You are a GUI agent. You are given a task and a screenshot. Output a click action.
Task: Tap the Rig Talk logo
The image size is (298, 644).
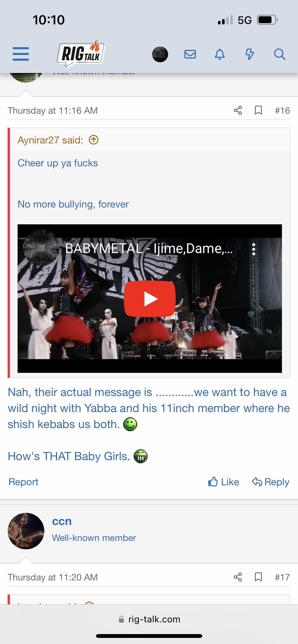(x=81, y=54)
